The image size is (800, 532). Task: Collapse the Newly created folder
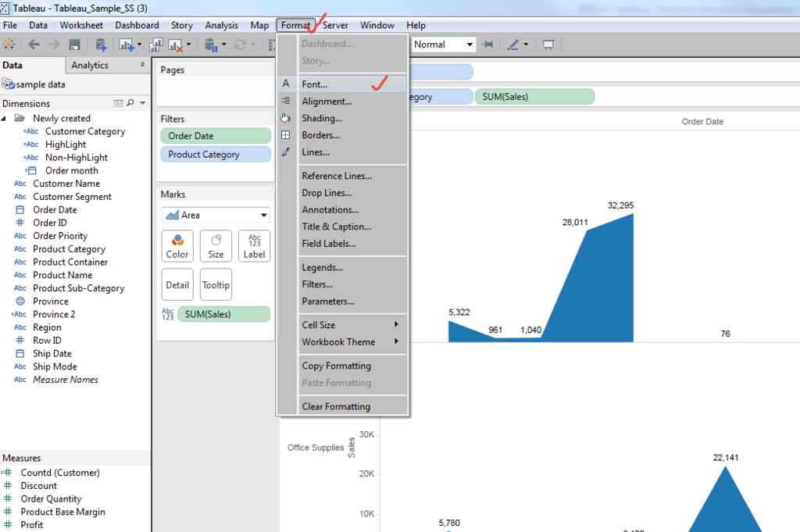tap(4, 118)
